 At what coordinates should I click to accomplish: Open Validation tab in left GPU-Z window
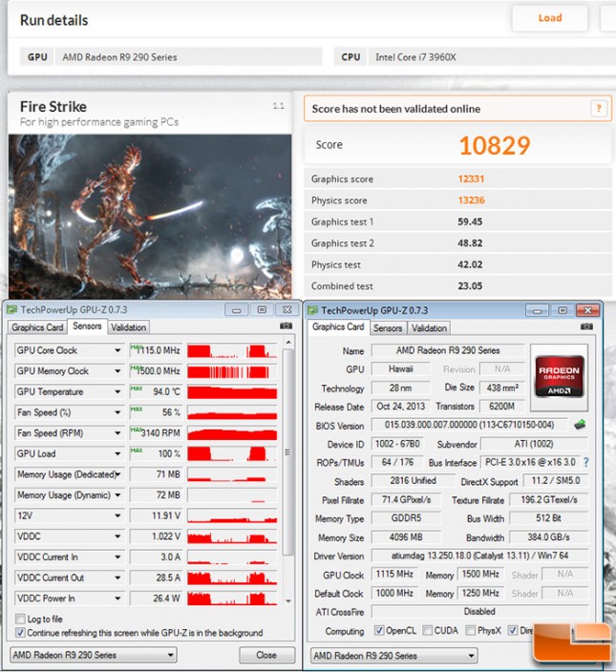coord(128,327)
